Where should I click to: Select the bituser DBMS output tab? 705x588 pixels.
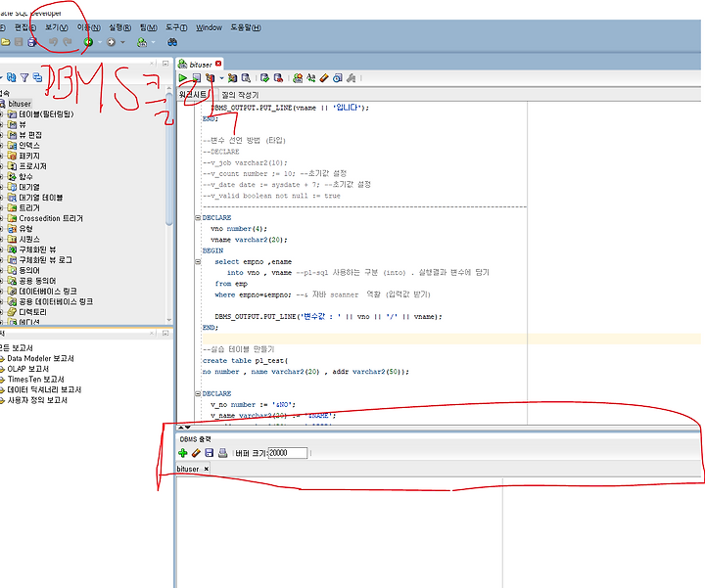point(187,469)
